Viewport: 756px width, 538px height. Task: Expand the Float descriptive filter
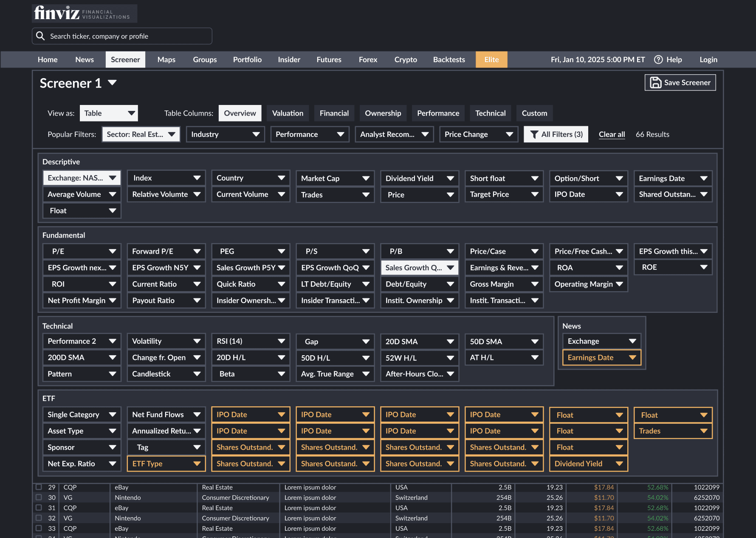pos(82,211)
